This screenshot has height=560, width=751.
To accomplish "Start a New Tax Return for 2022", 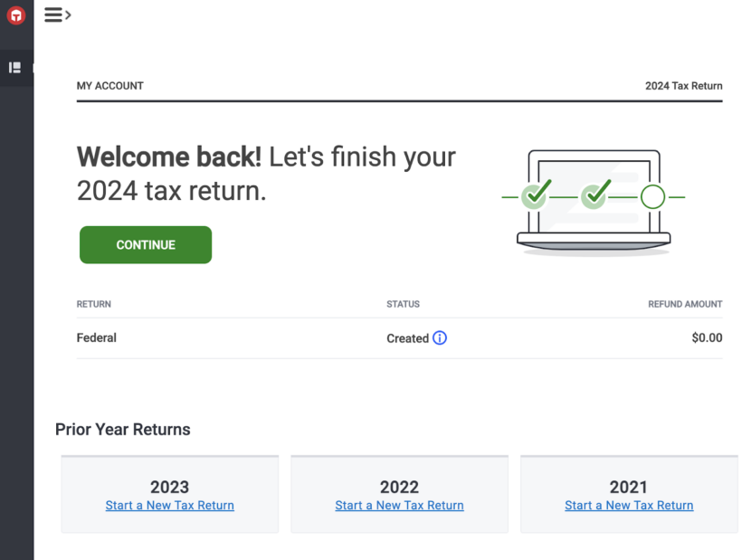I will tap(399, 505).
